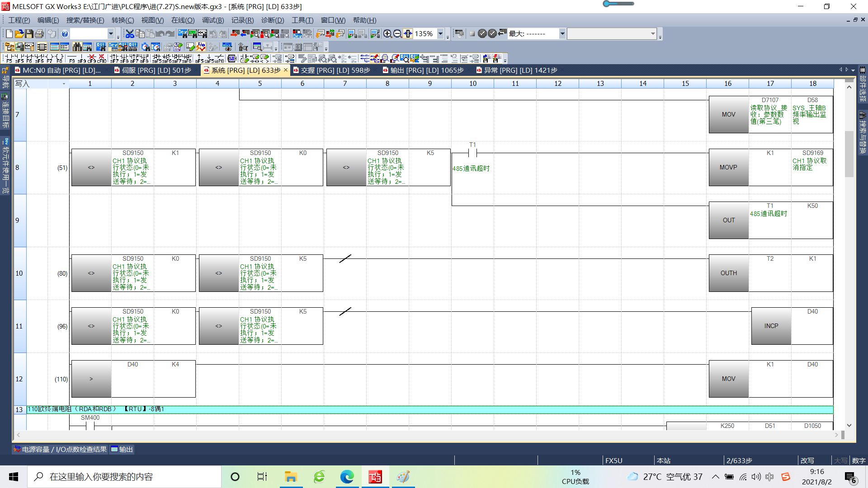
Task: Expand the 写入 mode dropdown
Action: pyautogui.click(x=64, y=84)
